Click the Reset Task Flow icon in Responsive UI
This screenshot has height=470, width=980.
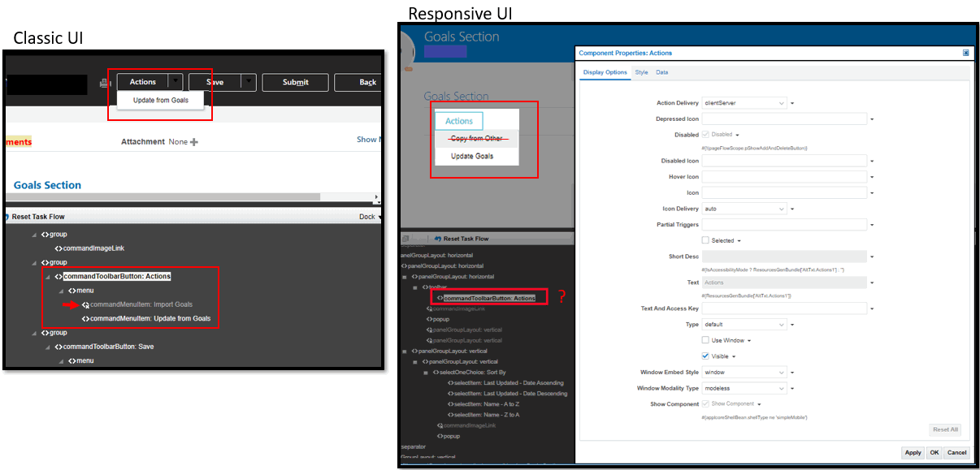(x=439, y=239)
